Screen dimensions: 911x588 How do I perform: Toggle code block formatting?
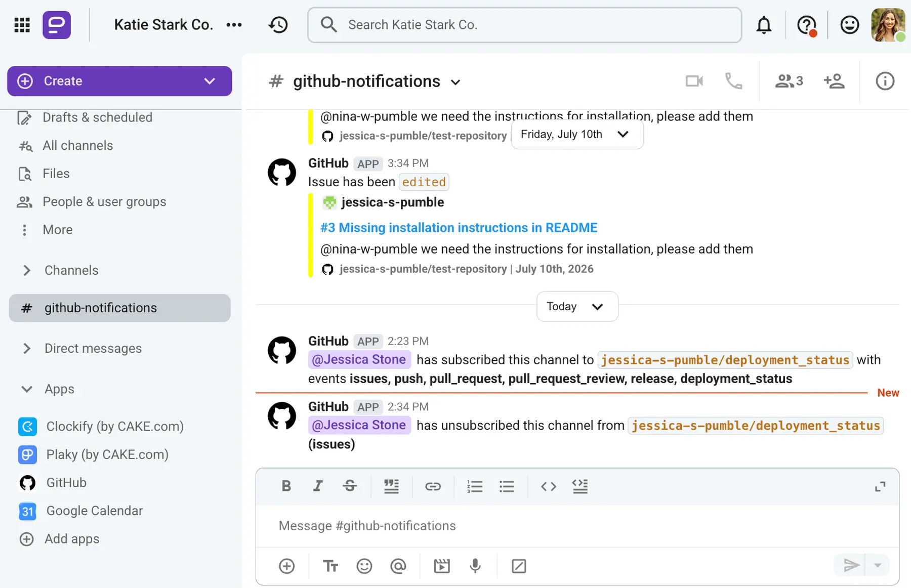tap(580, 486)
